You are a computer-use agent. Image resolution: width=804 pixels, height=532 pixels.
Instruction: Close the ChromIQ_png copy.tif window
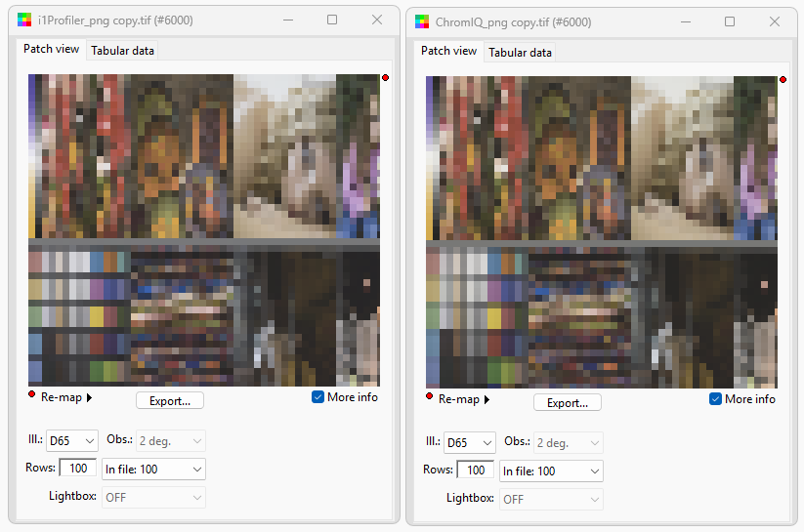coord(775,21)
